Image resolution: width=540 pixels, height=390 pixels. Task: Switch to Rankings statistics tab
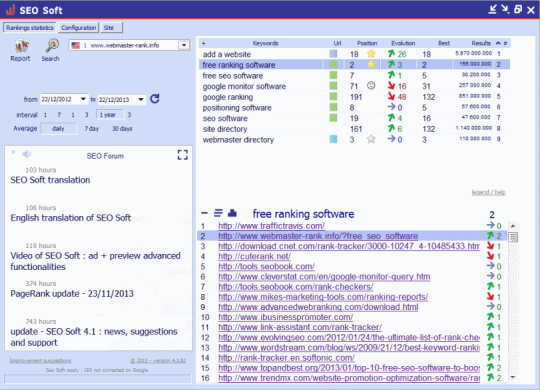(30, 28)
